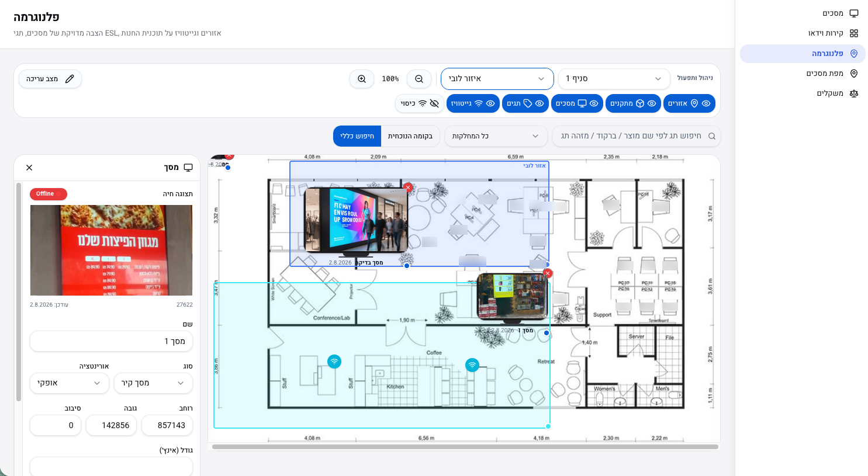868x476 pixels.
Task: Click the רוחב field with 857143
Action: point(167,425)
